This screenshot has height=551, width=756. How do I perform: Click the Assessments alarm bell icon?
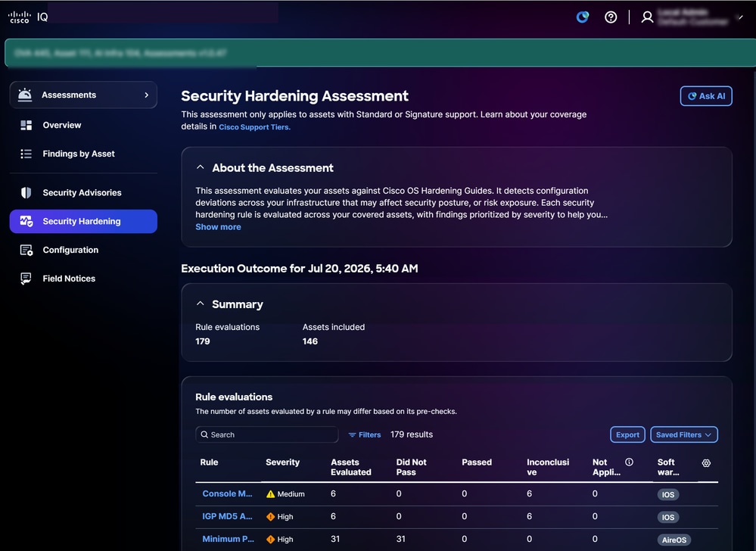pyautogui.click(x=25, y=95)
